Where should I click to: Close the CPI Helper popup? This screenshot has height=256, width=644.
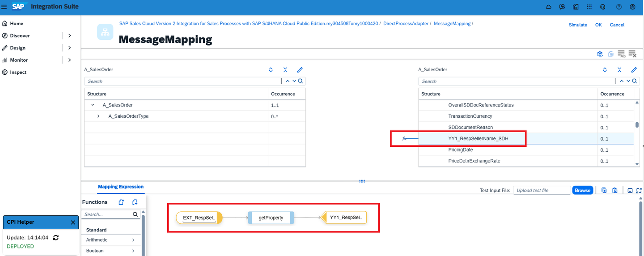pyautogui.click(x=73, y=222)
